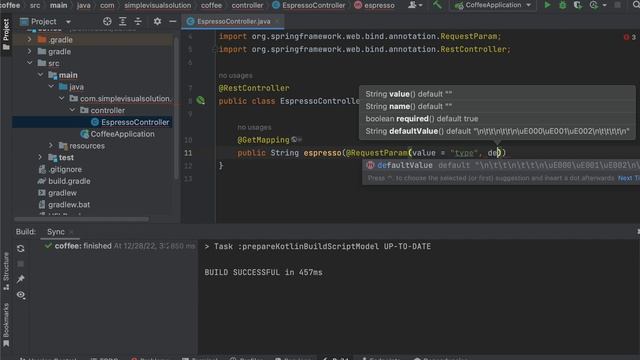Click the Project panel horizontal scrollbar
The height and width of the screenshot is (360, 640).
click(82, 219)
